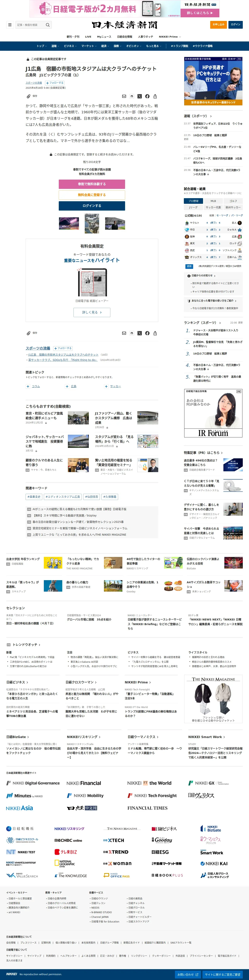This screenshot has width=249, height=980.
Task: Click the Orix Buffaloes team logo
Action: pyautogui.click(x=187, y=257)
